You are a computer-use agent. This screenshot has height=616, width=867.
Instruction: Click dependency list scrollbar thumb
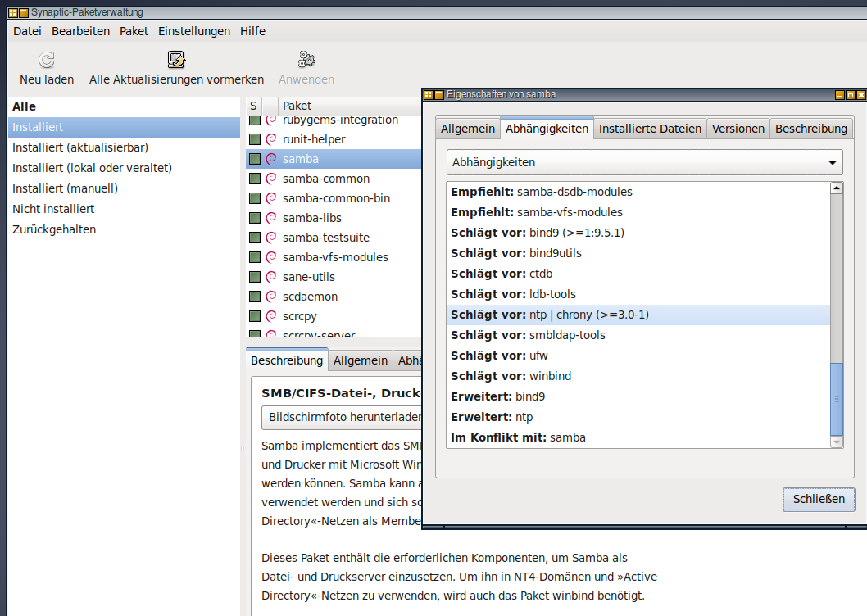pos(837,399)
